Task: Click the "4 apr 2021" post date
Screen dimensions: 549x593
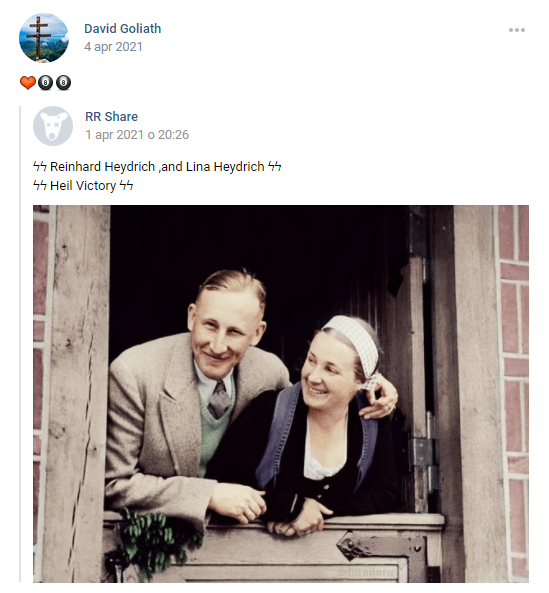Action: point(113,47)
